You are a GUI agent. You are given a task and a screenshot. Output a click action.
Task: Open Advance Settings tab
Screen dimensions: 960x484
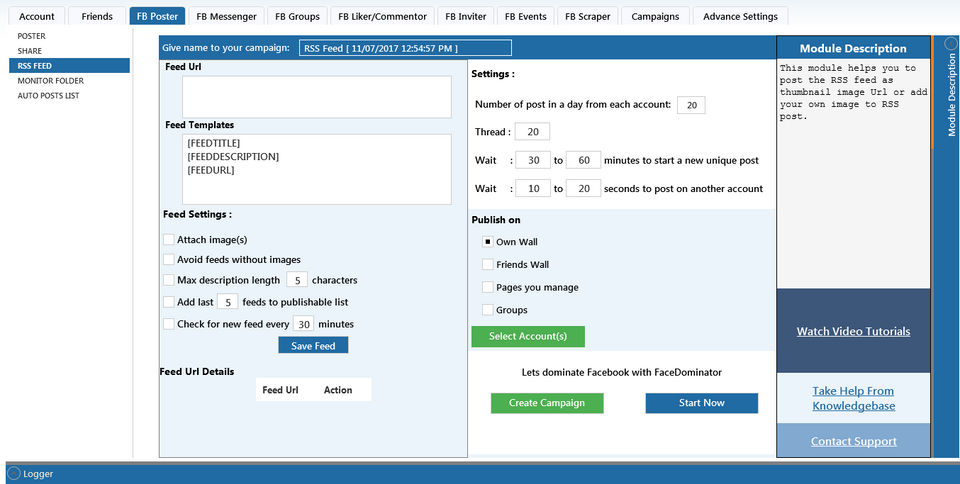coord(740,16)
